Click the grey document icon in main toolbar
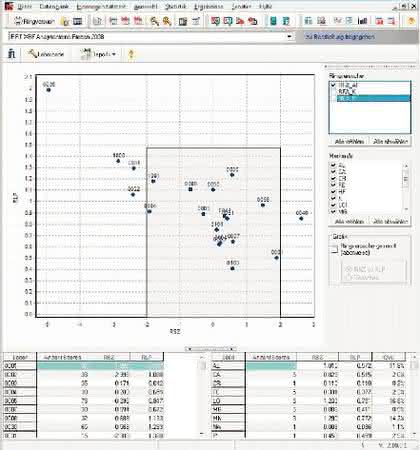This screenshot has height=450, width=420. point(97,21)
